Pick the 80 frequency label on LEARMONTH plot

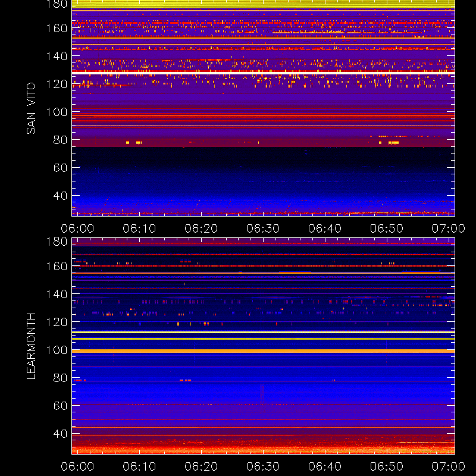[60, 378]
